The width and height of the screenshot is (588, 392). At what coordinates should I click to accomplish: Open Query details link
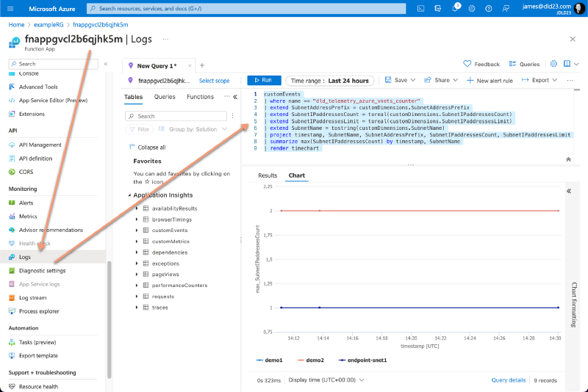click(509, 380)
